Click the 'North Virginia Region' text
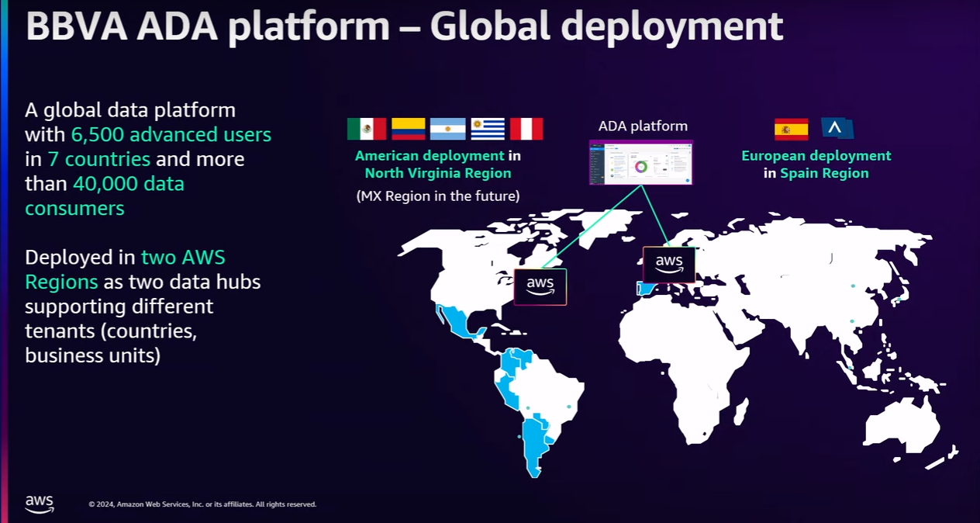The image size is (980, 523). pyautogui.click(x=438, y=173)
